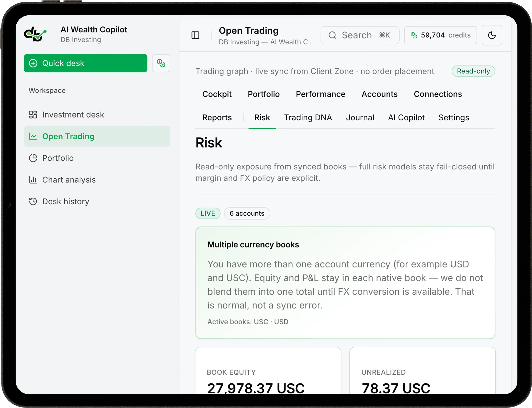Click the 'AI Wealth Copilot' title

coord(94,30)
